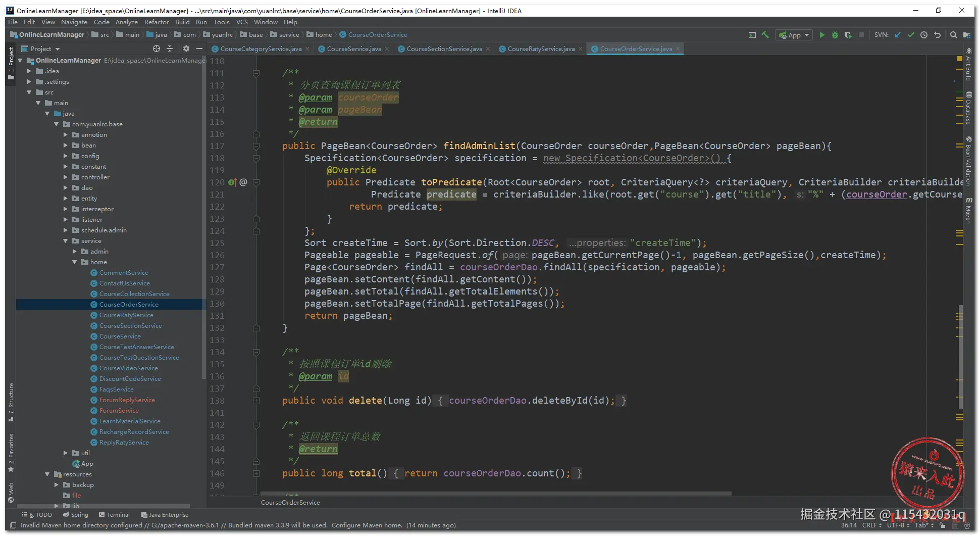The height and width of the screenshot is (536, 980).
Task: Click the green Run button
Action: [822, 35]
